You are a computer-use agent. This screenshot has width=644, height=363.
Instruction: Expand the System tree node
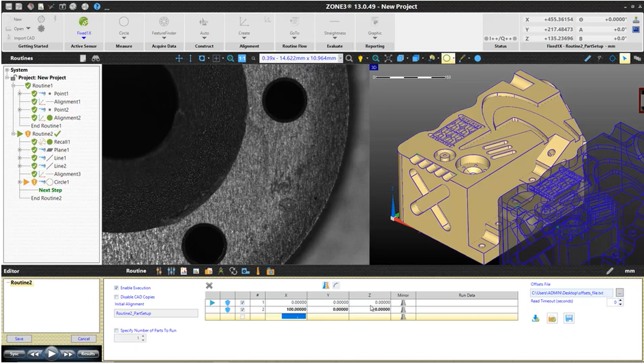click(7, 70)
